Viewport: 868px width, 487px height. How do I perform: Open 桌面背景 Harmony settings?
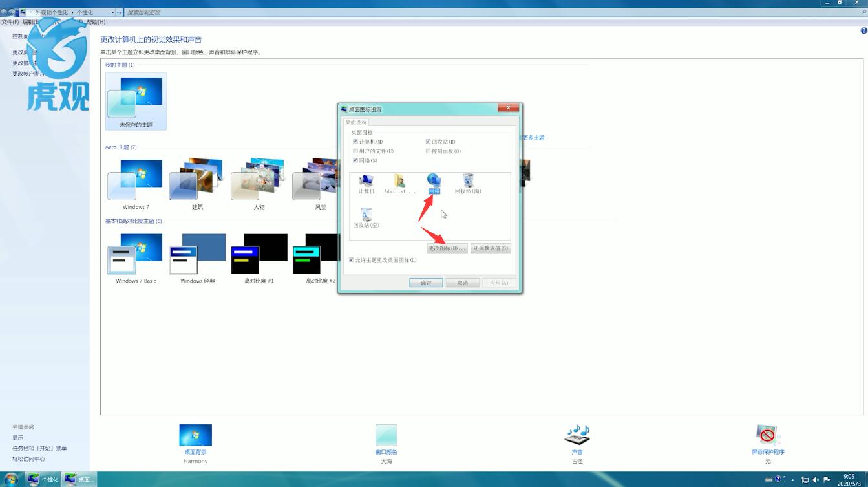[195, 444]
